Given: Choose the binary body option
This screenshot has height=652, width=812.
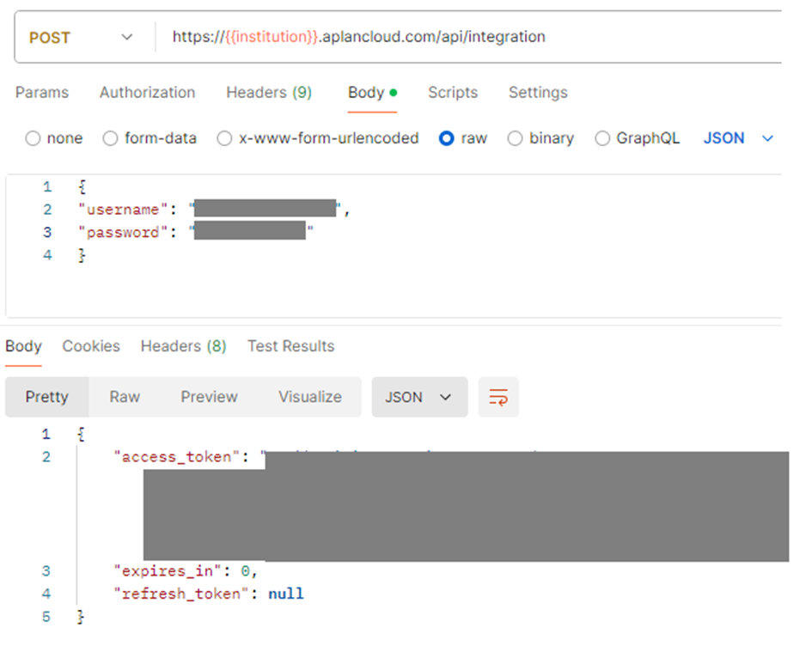Looking at the screenshot, I should coord(516,138).
